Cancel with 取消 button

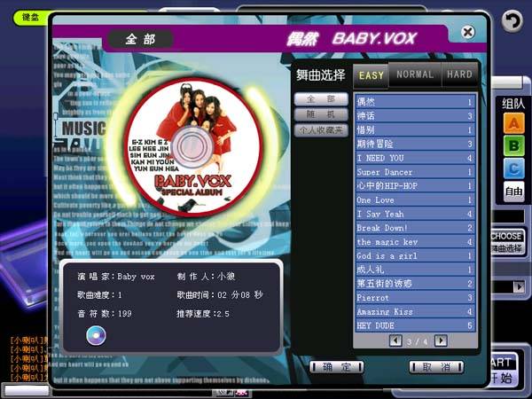tap(436, 367)
